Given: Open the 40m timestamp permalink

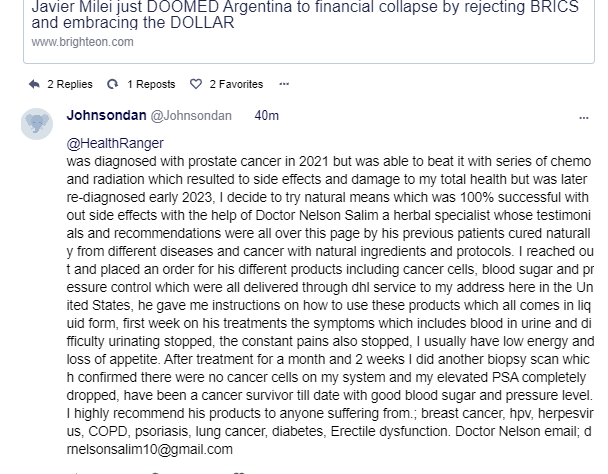Looking at the screenshot, I should 266,116.
